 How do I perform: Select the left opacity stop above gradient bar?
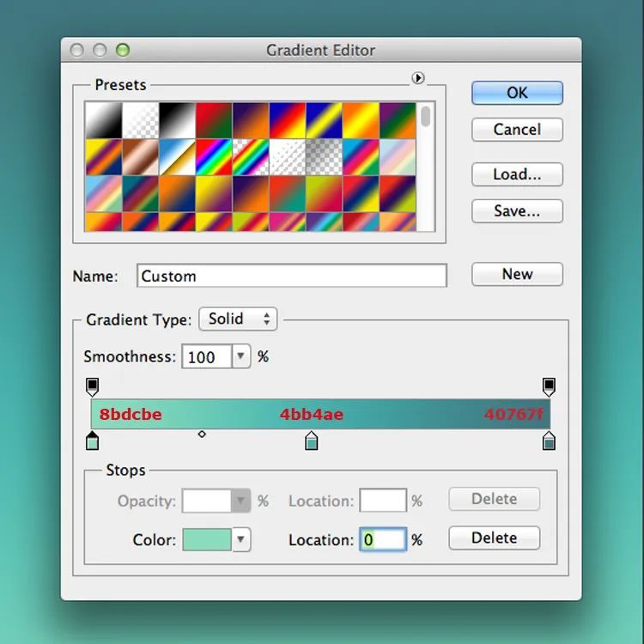tap(93, 387)
